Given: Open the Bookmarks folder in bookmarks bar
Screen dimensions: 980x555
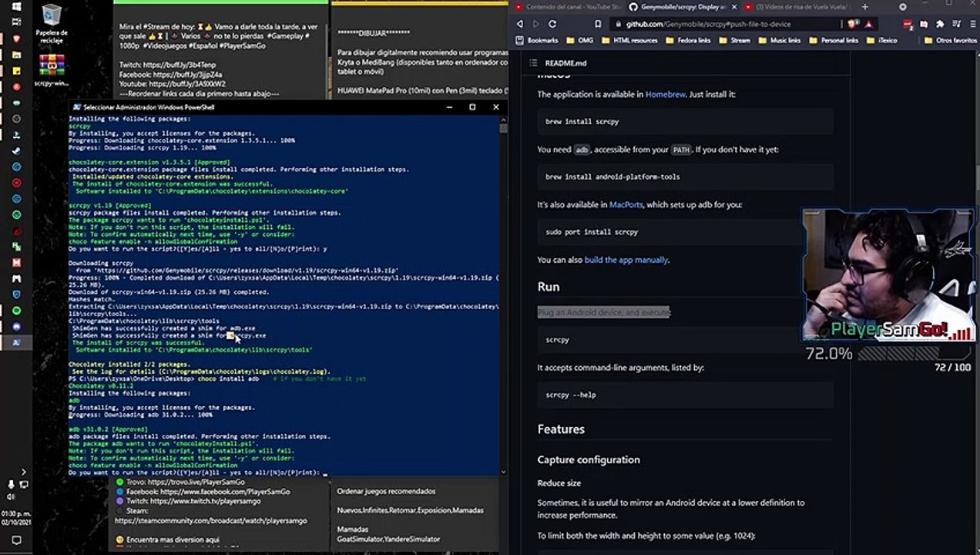Looking at the screenshot, I should (x=537, y=40).
